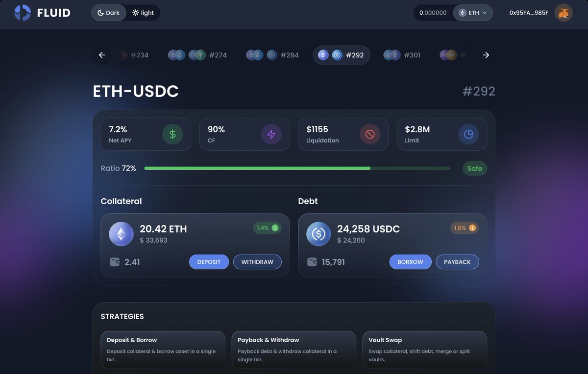Click the 24,258 USDC debt amount

368,229
